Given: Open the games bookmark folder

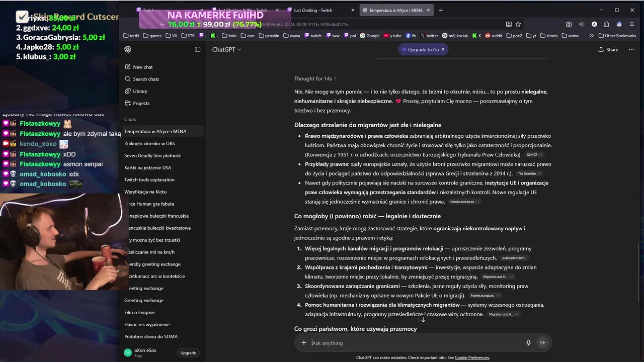Looking at the screenshot, I should [152, 36].
